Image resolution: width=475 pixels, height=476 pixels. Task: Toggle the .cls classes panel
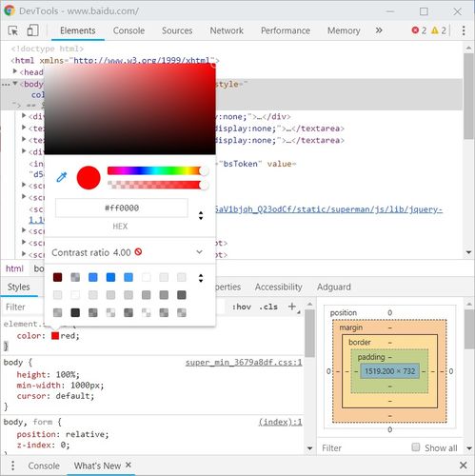(x=268, y=307)
